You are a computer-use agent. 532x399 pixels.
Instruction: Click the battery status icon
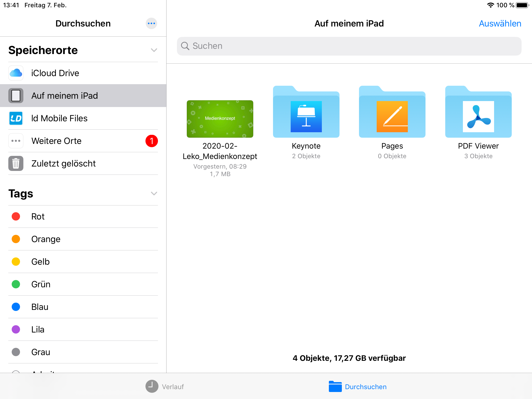522,5
